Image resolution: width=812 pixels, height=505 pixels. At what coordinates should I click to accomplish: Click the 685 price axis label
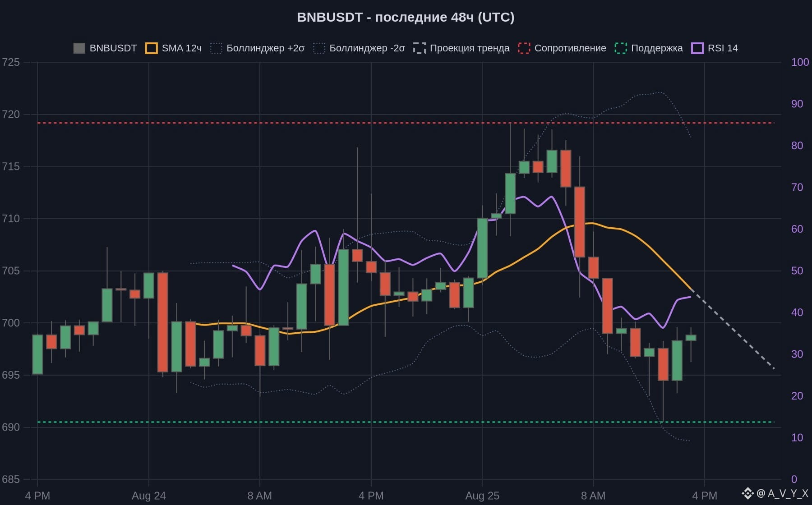click(11, 479)
